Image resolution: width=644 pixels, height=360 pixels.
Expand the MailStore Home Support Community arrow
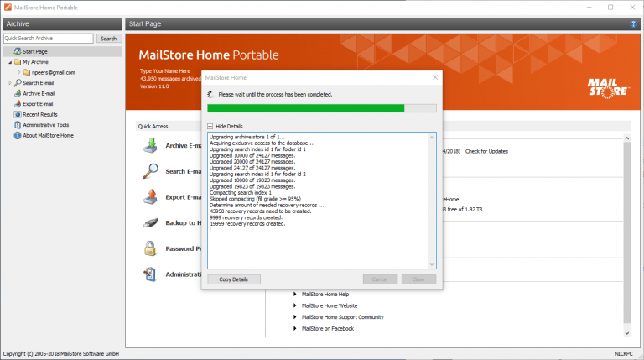295,317
